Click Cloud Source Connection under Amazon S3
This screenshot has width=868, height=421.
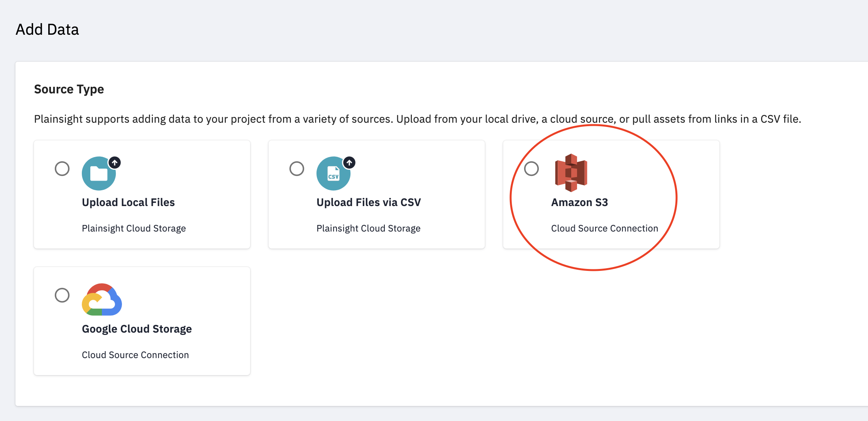[604, 228]
